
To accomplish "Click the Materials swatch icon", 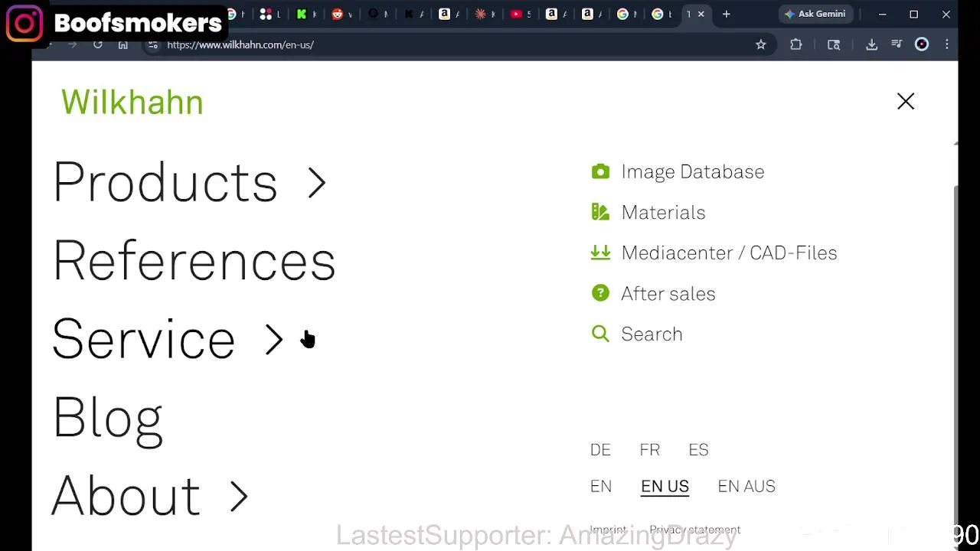I will coord(600,212).
